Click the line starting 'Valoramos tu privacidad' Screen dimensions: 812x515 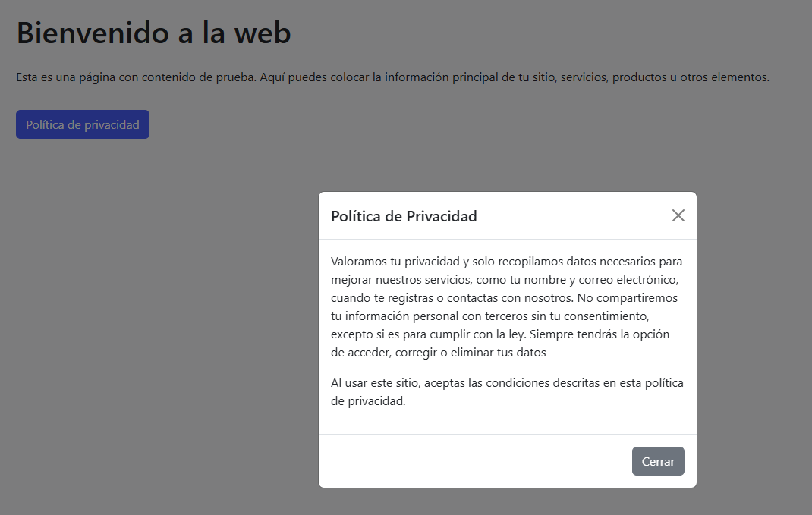[x=506, y=262]
